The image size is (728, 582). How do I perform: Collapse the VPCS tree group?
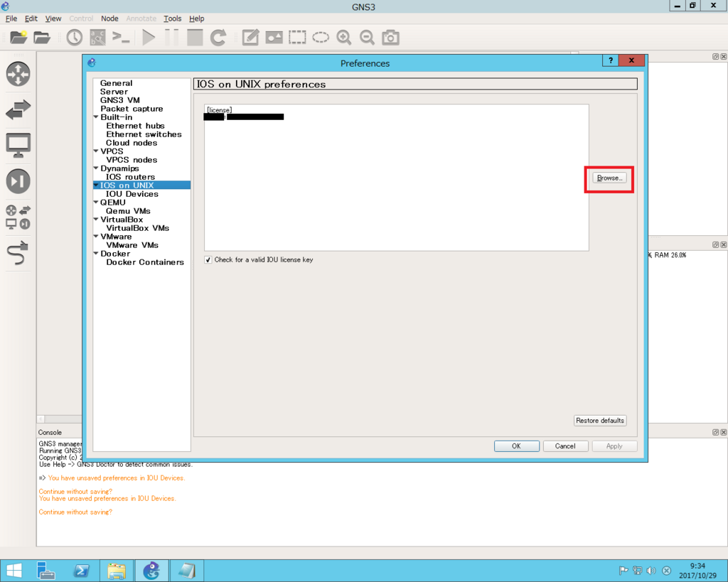click(x=96, y=151)
